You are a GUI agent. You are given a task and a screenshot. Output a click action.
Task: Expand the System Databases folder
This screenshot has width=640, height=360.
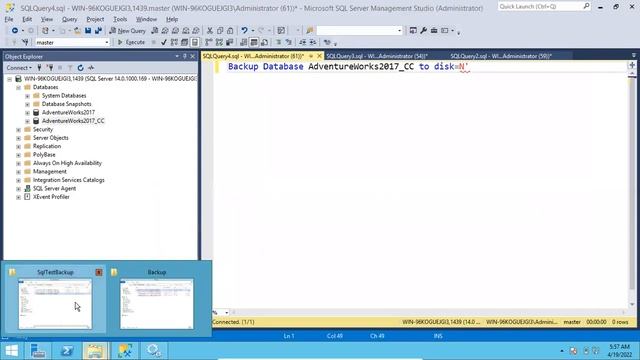tap(27, 96)
